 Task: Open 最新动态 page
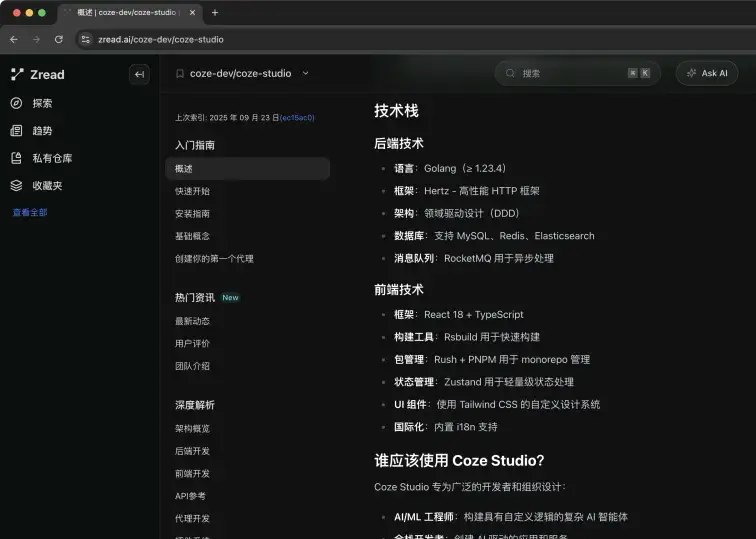(192, 321)
